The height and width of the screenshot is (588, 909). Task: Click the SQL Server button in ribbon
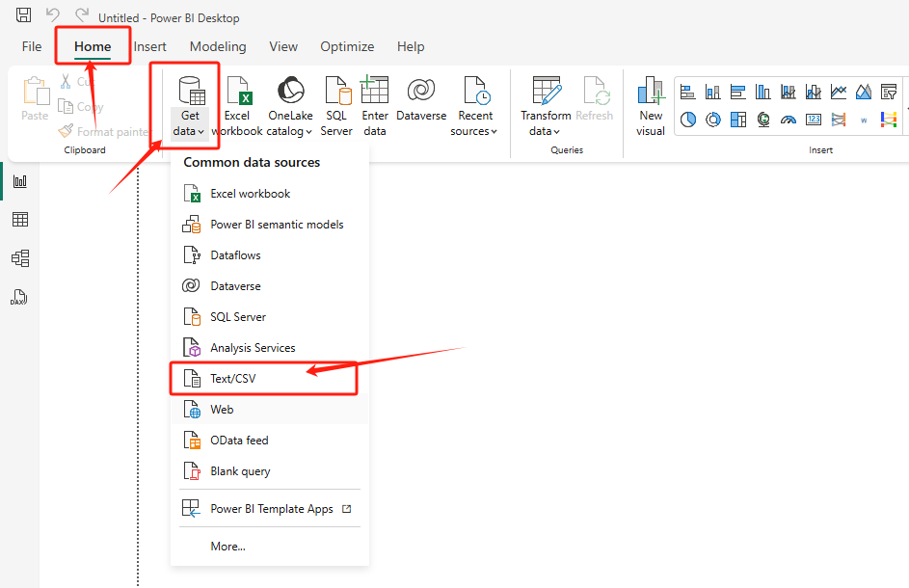pos(336,106)
